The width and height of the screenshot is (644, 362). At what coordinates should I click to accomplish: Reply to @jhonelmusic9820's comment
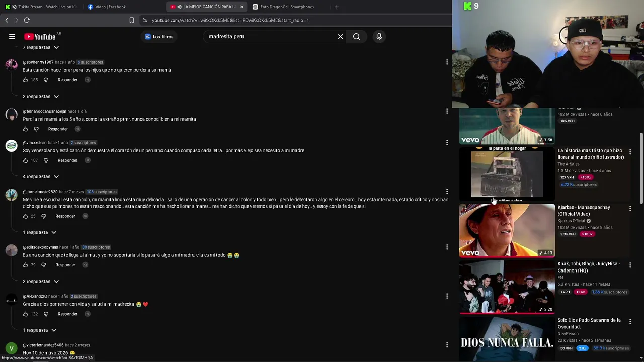click(x=65, y=216)
